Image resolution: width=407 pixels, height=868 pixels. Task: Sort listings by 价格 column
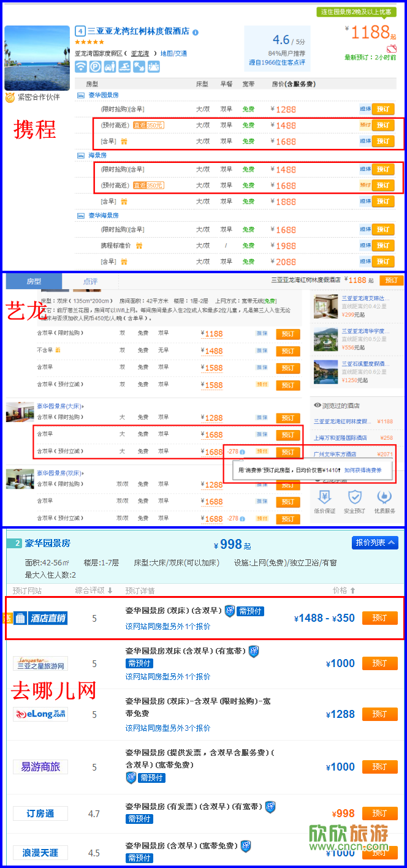pyautogui.click(x=343, y=591)
